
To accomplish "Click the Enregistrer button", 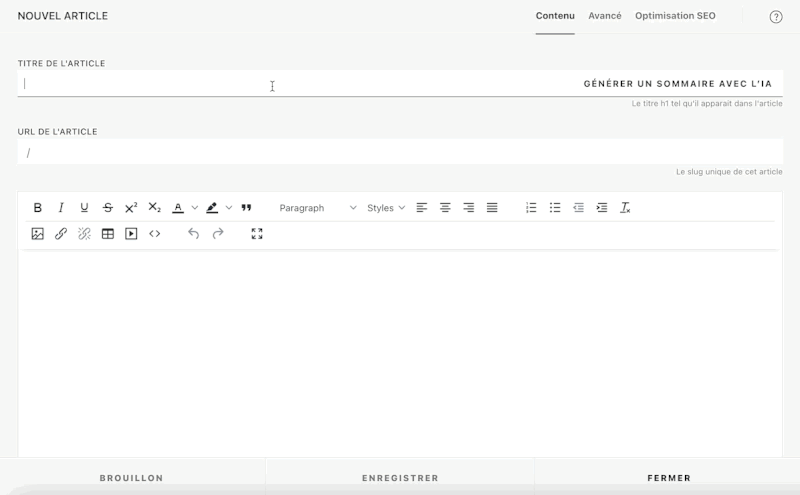I will 400,478.
